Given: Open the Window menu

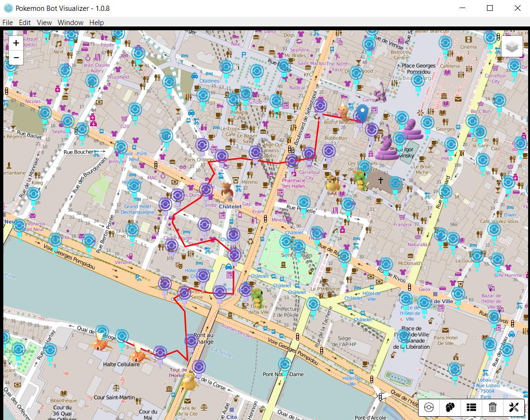Looking at the screenshot, I should point(70,22).
